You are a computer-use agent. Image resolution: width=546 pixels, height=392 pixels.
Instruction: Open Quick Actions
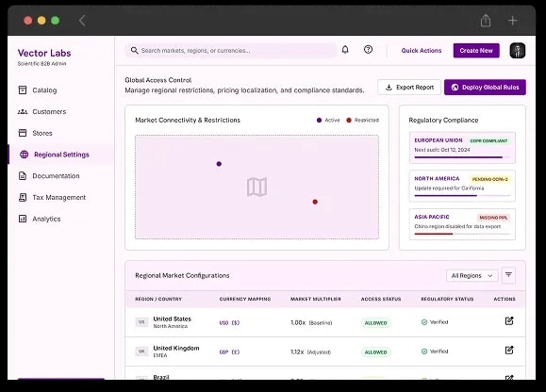[422, 51]
